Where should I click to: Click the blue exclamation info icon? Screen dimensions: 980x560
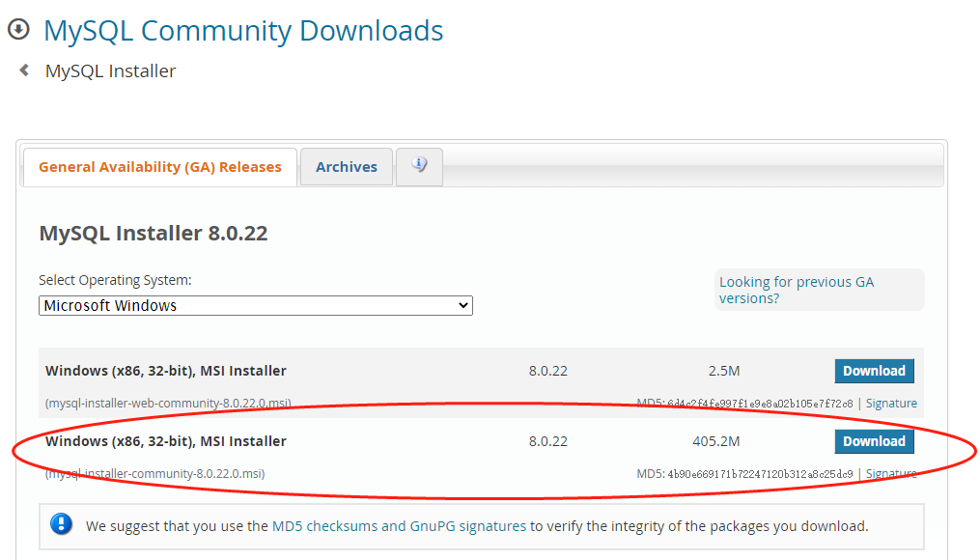pyautogui.click(x=61, y=523)
